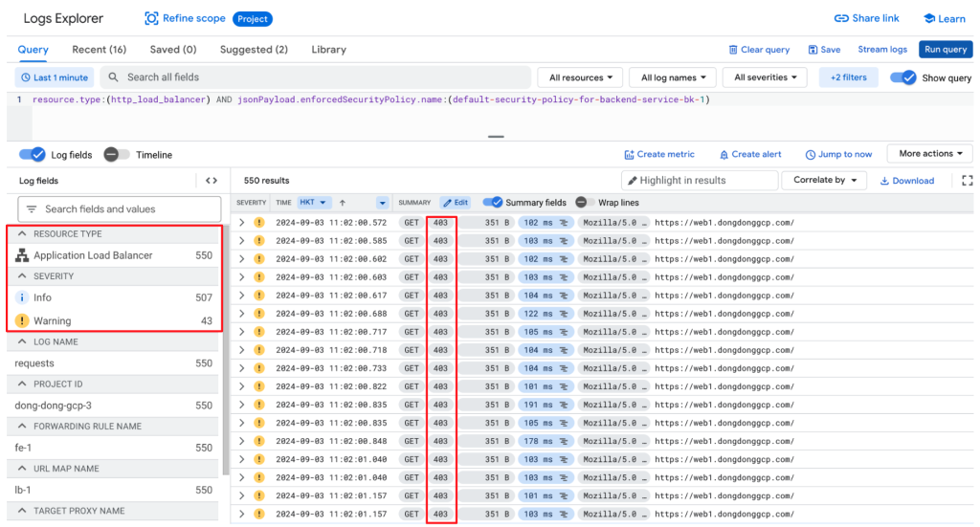
Task: Collapse the PROJECT ID section
Action: click(22, 384)
